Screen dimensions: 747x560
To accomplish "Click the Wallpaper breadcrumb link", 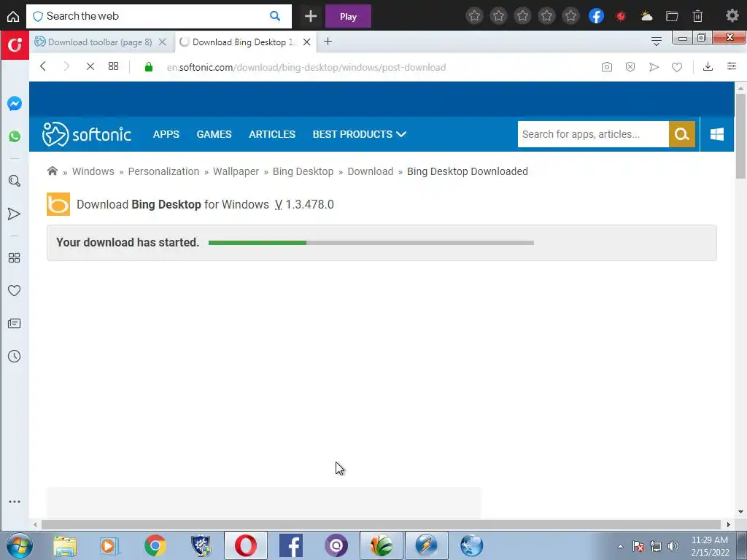I will point(236,171).
